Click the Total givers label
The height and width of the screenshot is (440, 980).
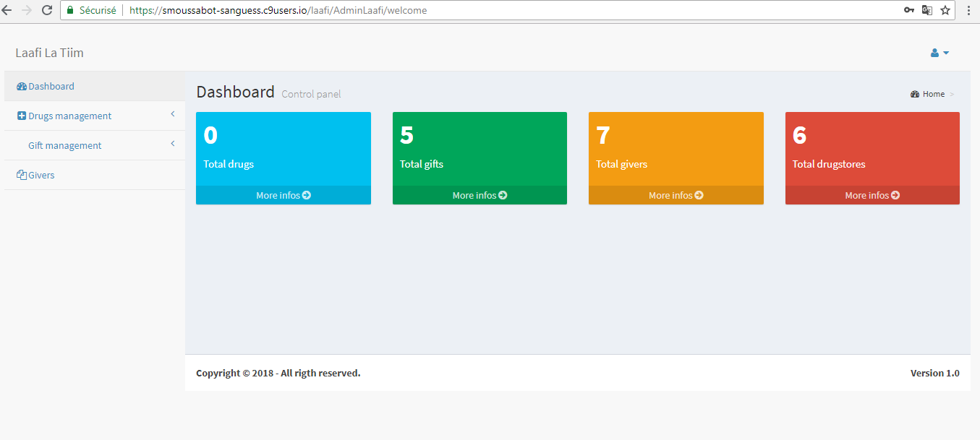click(621, 164)
